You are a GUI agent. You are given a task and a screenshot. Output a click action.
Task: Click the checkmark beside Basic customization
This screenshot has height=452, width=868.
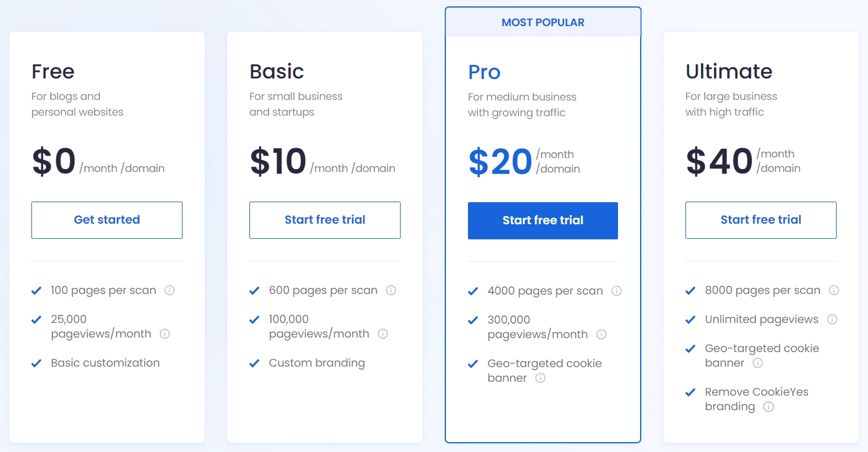37,363
